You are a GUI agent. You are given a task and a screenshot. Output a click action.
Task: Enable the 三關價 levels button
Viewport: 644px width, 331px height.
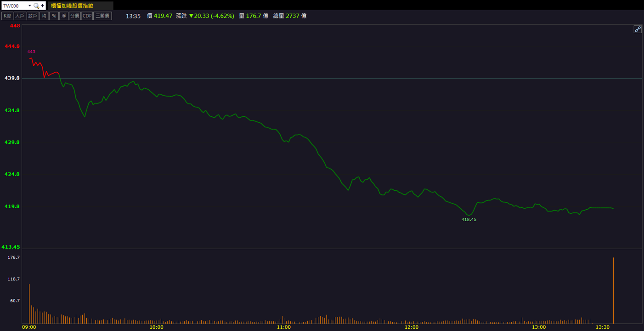pyautogui.click(x=102, y=16)
